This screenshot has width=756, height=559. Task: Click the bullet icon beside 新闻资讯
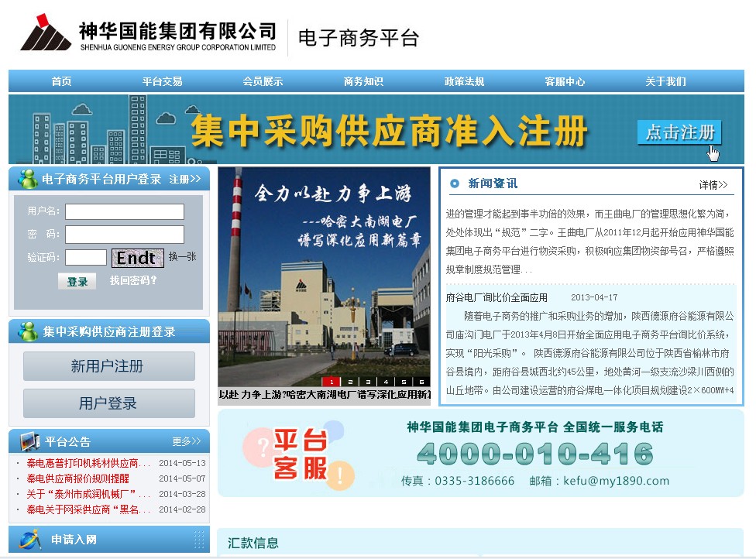tap(454, 183)
